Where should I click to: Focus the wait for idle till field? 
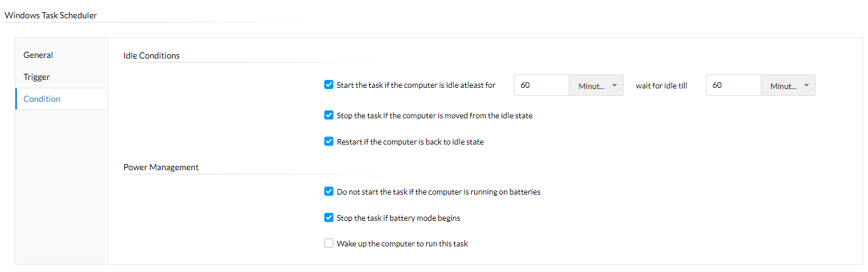click(733, 85)
